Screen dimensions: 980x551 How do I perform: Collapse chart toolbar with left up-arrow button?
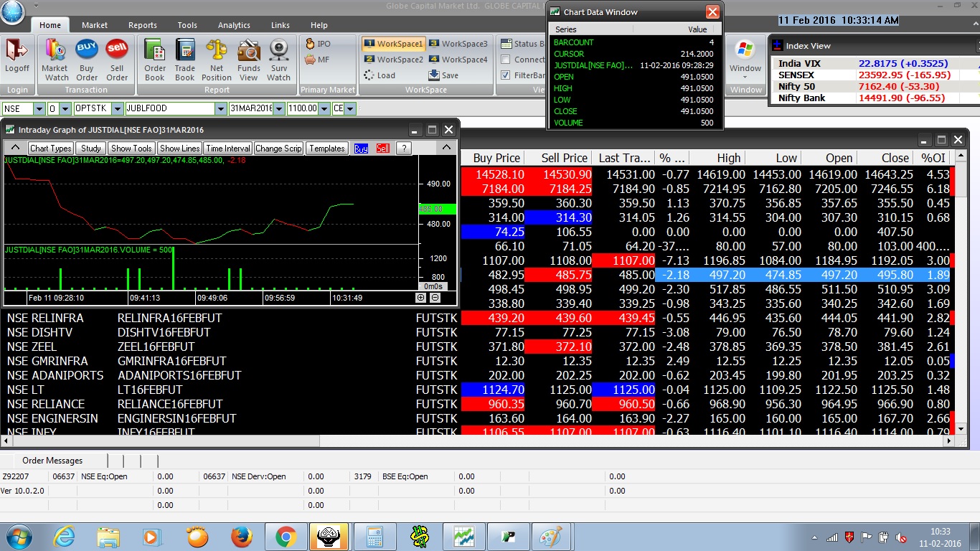coord(15,148)
